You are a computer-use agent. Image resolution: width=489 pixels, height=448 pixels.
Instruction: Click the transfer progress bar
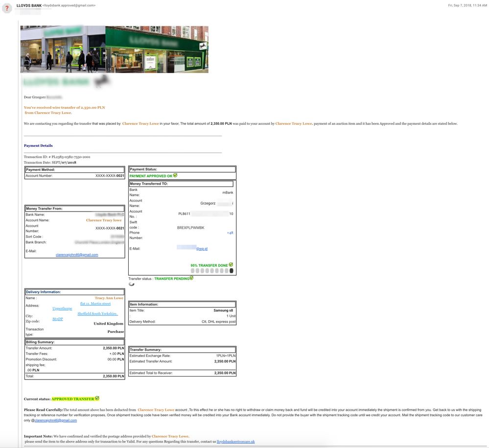click(x=212, y=271)
